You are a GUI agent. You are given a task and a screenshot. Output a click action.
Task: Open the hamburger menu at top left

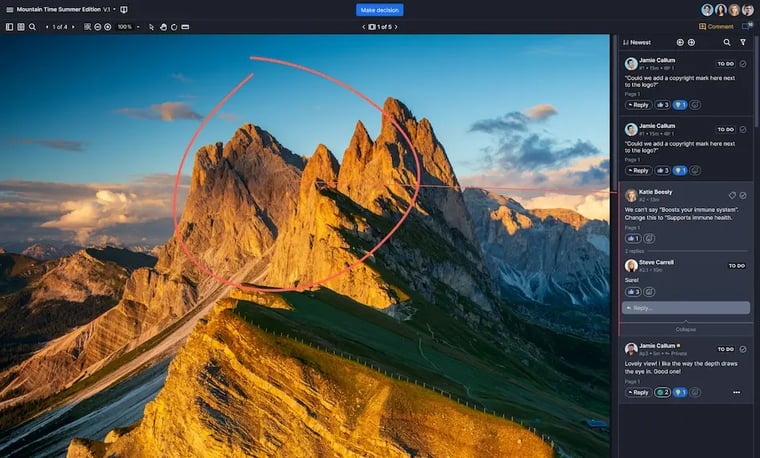point(8,9)
